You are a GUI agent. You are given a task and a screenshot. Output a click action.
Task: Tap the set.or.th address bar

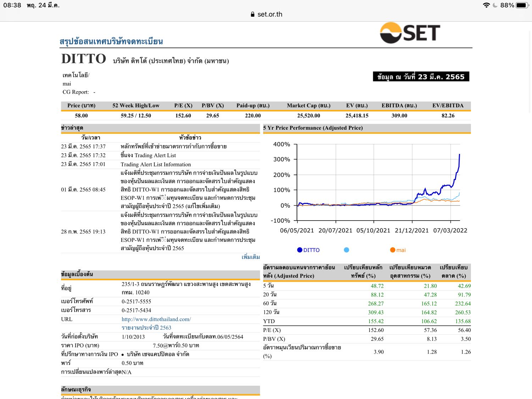tap(266, 14)
